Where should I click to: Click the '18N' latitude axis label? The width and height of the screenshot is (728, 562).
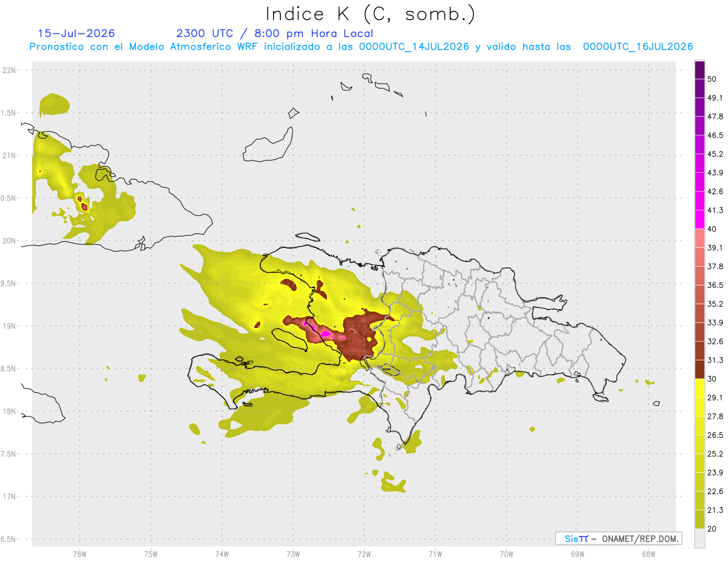10,412
